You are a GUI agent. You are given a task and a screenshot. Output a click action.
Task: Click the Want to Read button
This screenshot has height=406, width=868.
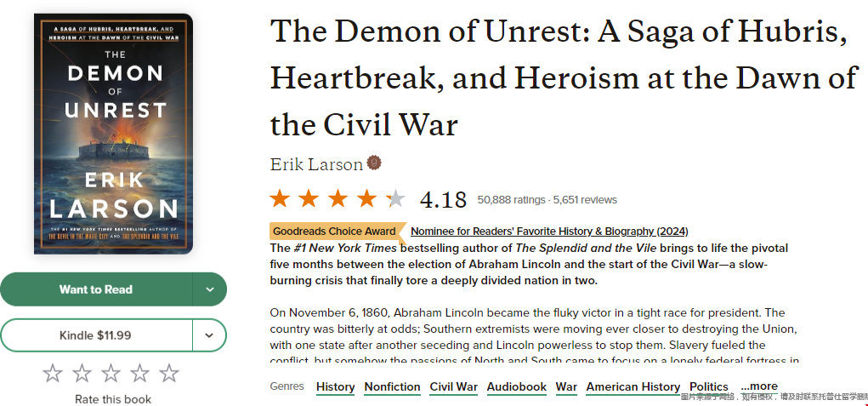96,289
